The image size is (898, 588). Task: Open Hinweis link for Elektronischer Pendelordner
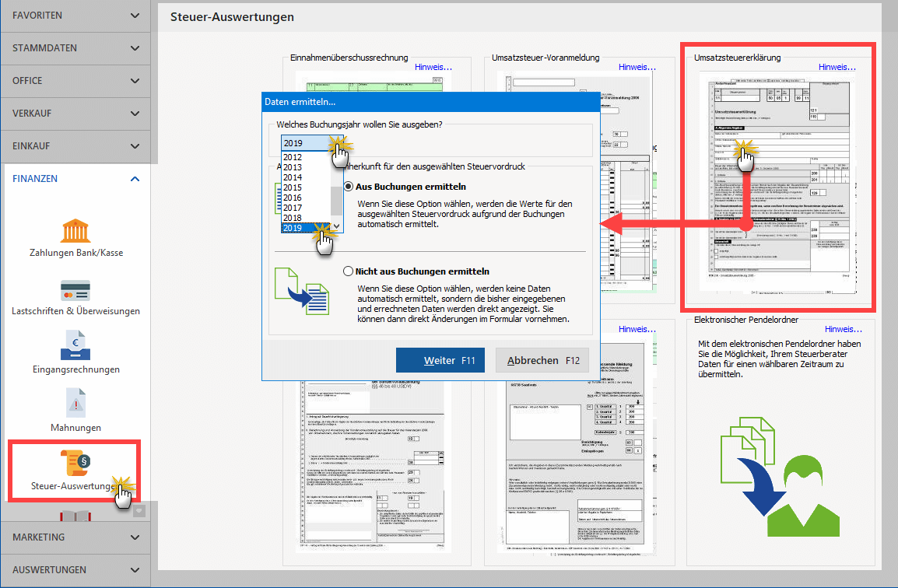843,329
